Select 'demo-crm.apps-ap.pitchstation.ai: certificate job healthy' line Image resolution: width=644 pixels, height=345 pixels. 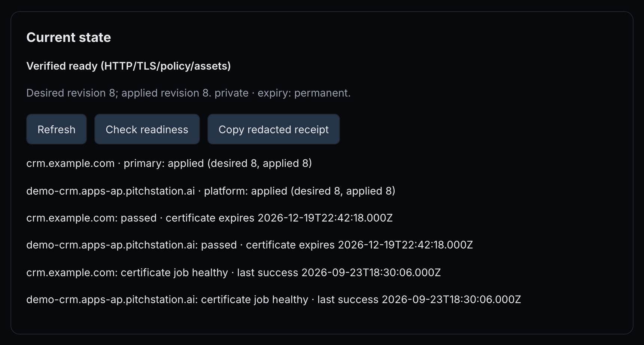tap(274, 299)
